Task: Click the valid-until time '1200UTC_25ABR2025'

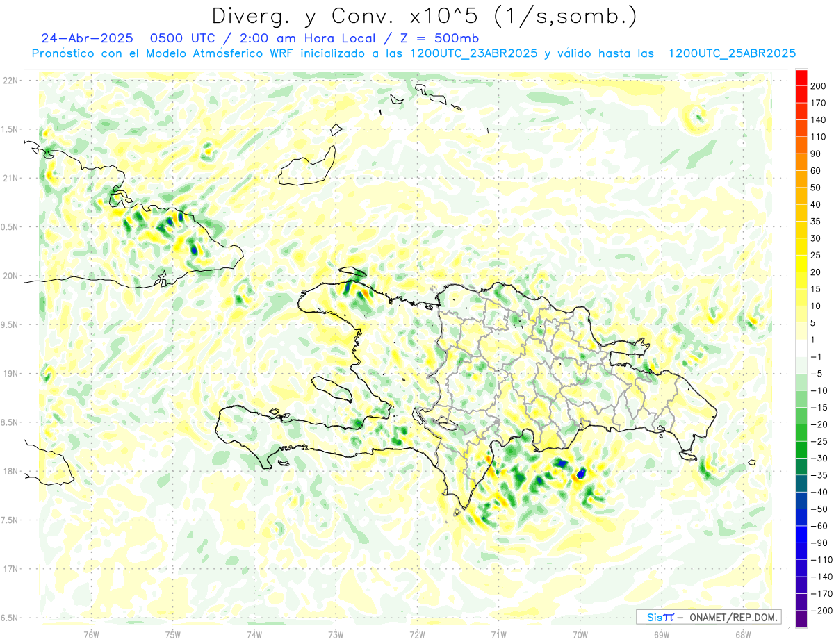Action: pos(732,53)
